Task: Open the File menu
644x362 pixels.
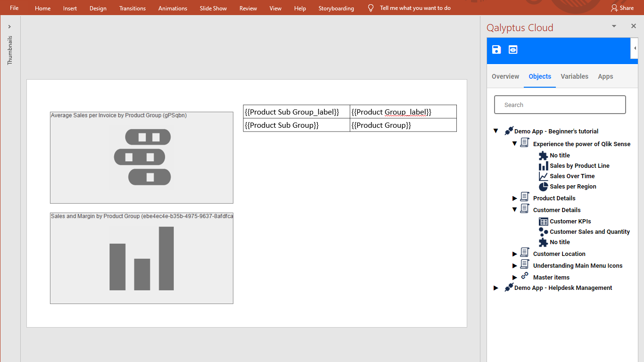Action: (14, 8)
